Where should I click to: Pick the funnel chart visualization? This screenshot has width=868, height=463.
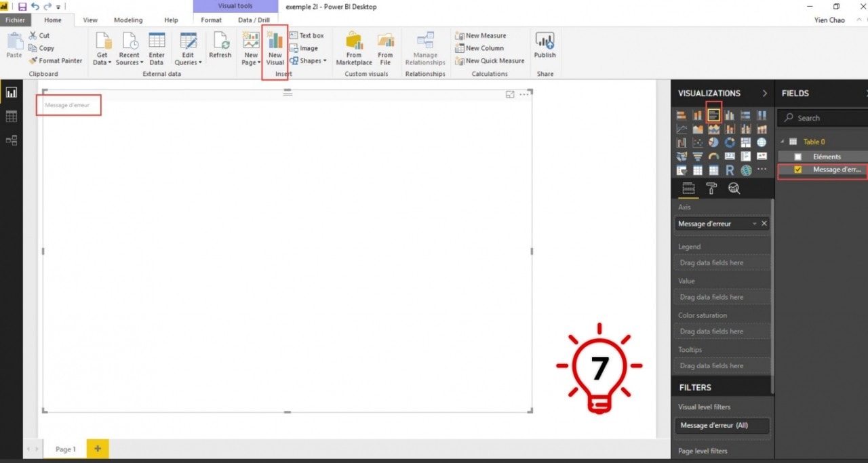pyautogui.click(x=697, y=157)
